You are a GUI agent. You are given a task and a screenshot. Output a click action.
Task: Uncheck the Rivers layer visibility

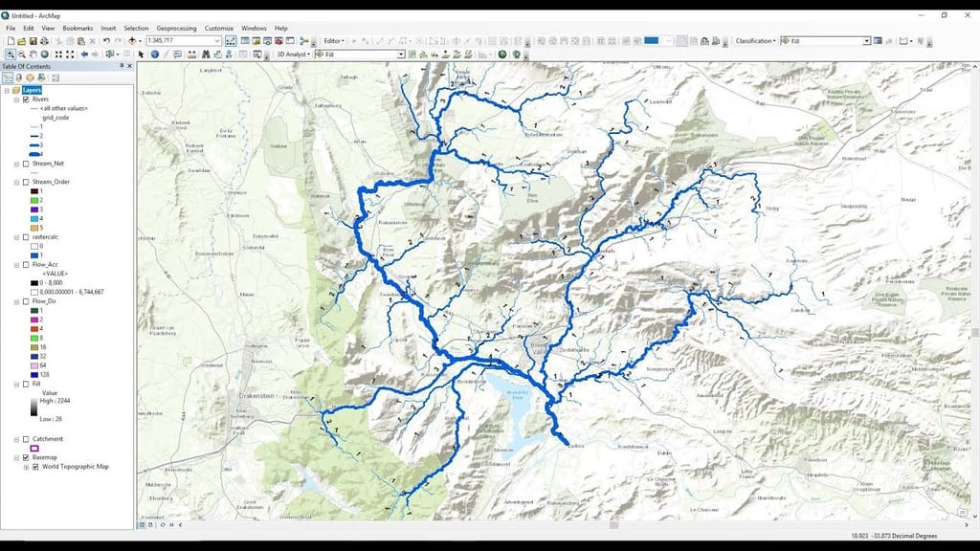(26, 99)
